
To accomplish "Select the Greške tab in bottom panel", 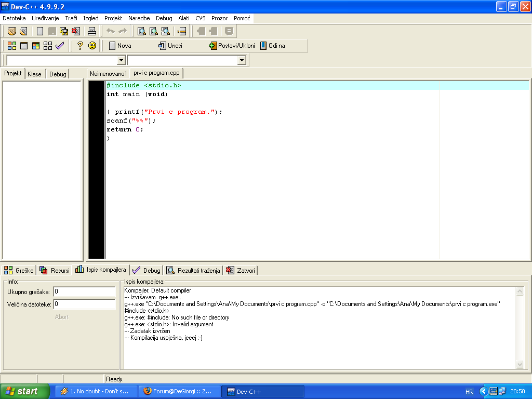I will pyautogui.click(x=19, y=270).
